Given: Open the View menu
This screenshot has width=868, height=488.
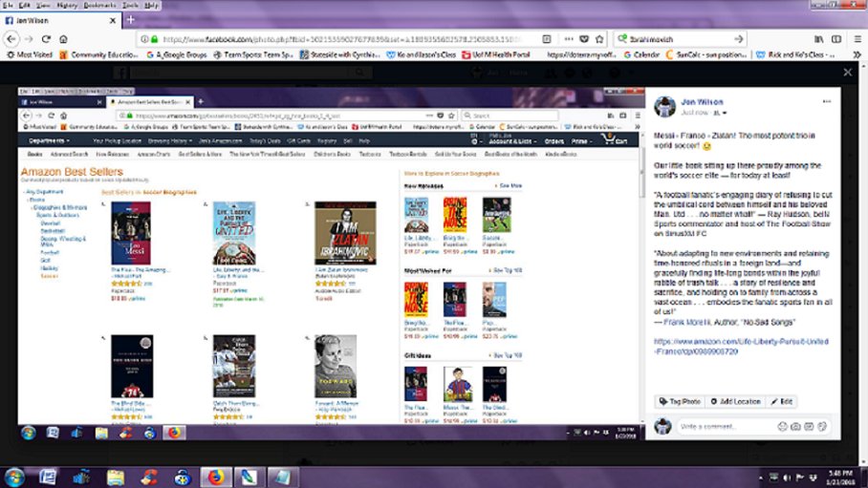Looking at the screenshot, I should point(43,5).
